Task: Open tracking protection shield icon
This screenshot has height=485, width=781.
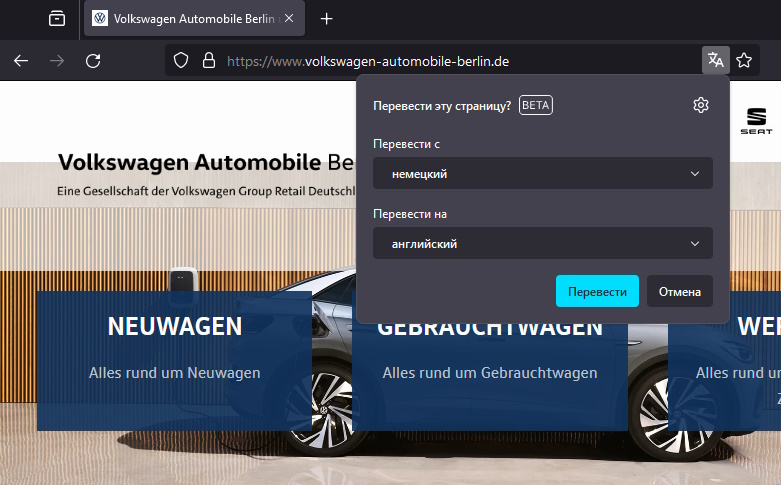Action: click(x=181, y=61)
